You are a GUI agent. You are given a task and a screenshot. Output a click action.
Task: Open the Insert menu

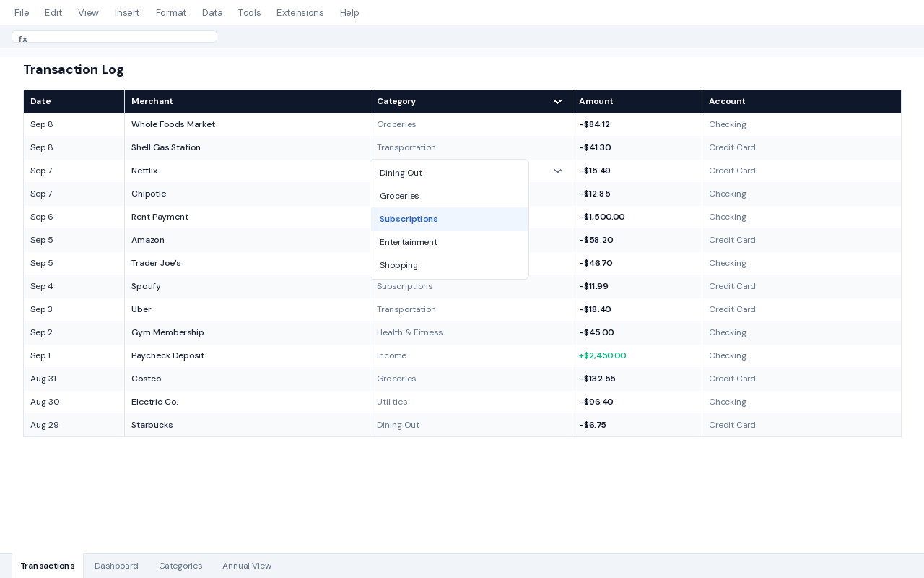(x=127, y=12)
